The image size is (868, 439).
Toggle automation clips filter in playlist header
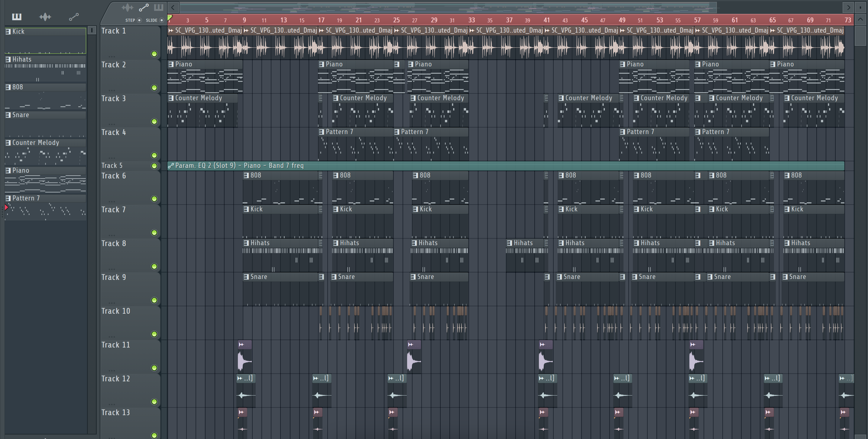144,8
